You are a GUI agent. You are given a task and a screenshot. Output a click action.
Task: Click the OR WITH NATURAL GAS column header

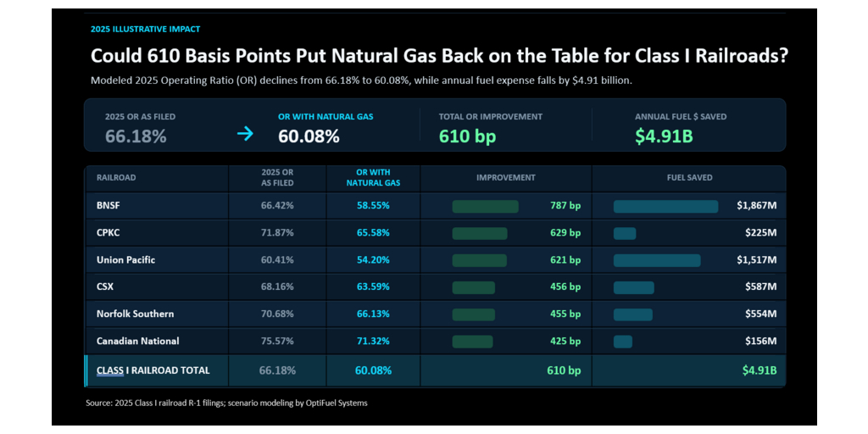point(374,178)
